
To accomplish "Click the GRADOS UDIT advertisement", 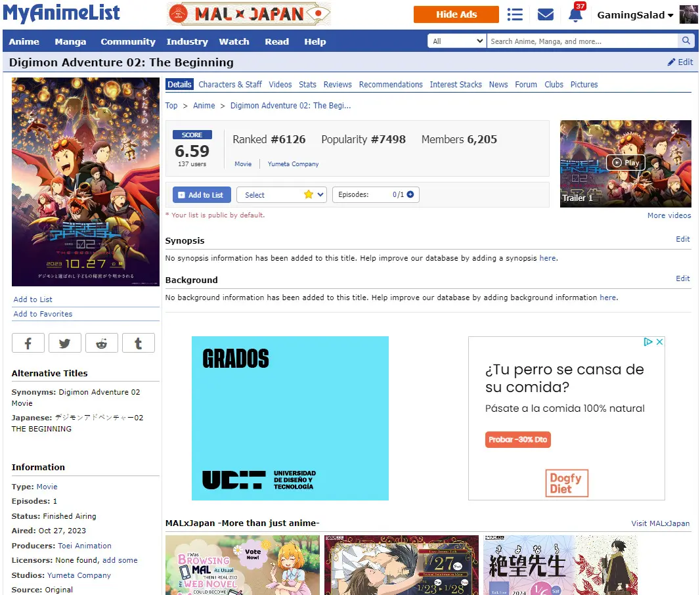I will tap(290, 418).
